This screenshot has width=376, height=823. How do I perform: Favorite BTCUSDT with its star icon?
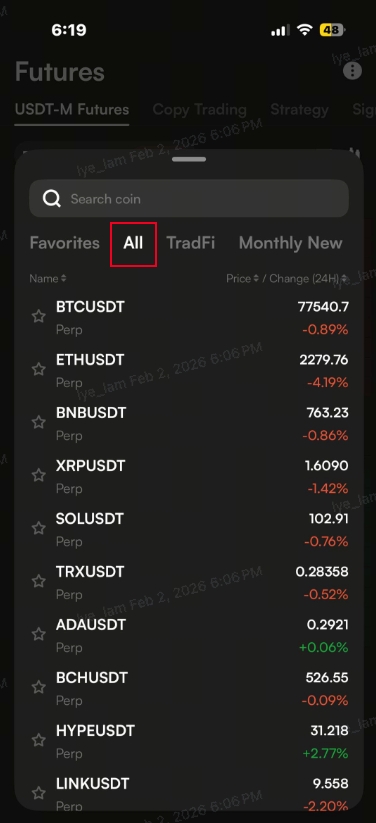38,316
